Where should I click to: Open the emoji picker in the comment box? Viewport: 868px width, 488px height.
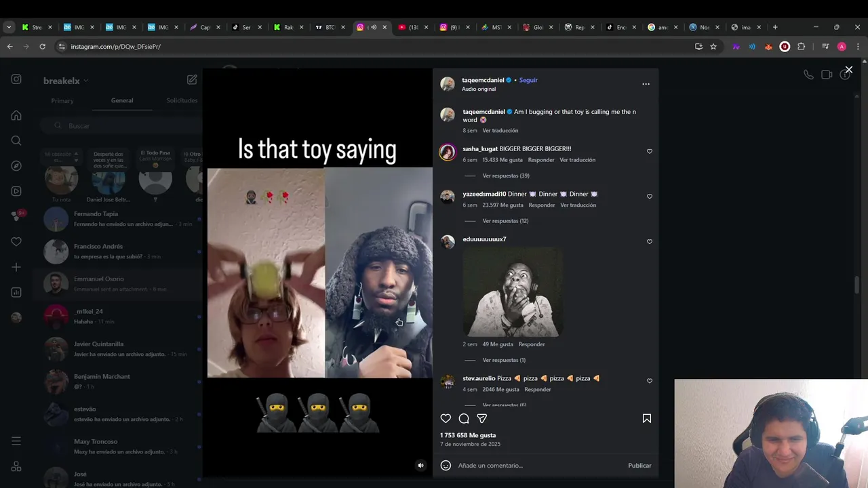[446, 465]
